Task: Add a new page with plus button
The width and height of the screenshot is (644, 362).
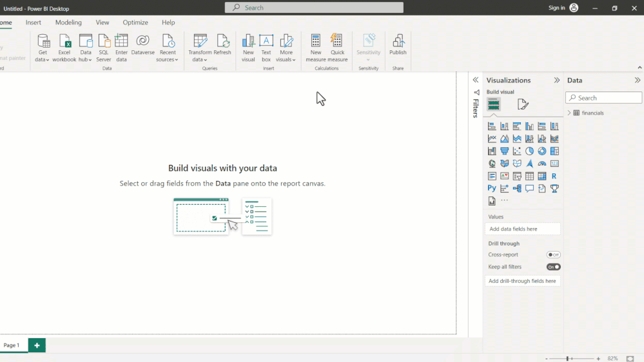Action: click(37, 345)
